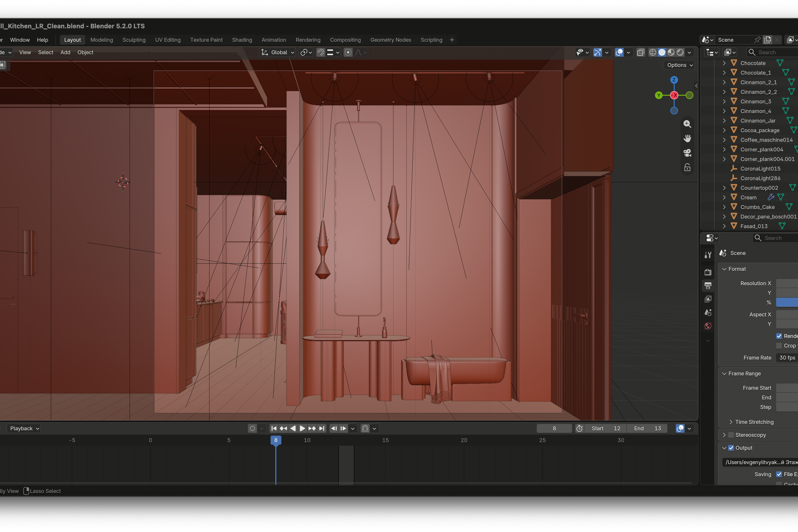Jump to previous keyframe button

point(283,429)
